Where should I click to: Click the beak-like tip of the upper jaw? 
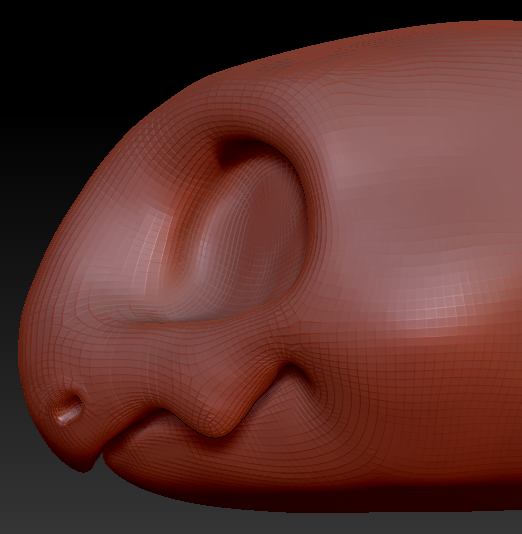tap(82, 460)
